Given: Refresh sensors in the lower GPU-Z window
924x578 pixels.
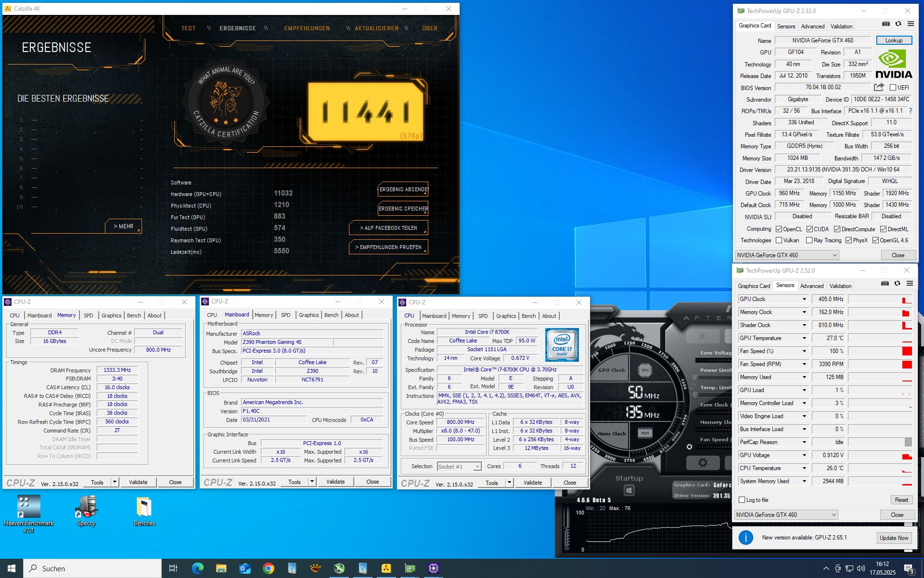Looking at the screenshot, I should (x=897, y=283).
